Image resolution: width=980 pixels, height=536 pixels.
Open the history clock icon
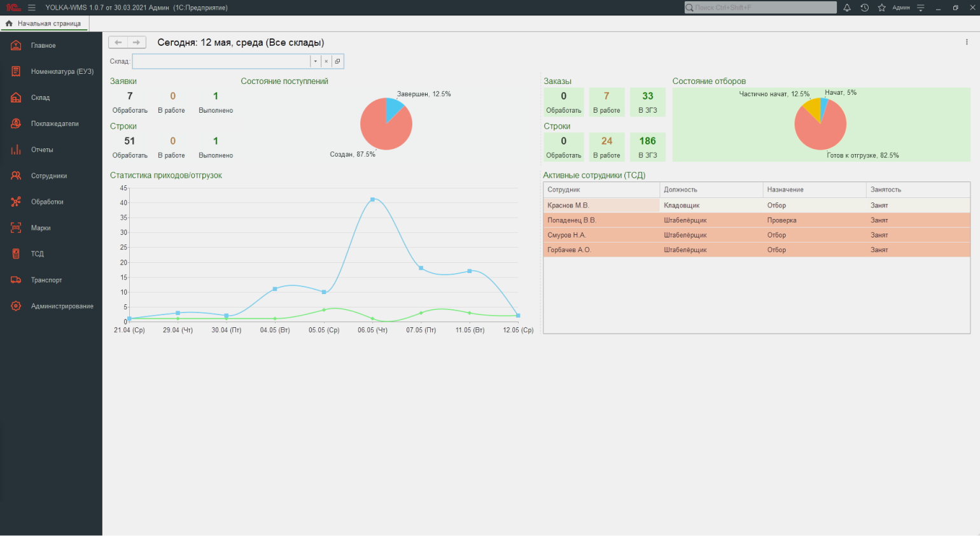(864, 8)
